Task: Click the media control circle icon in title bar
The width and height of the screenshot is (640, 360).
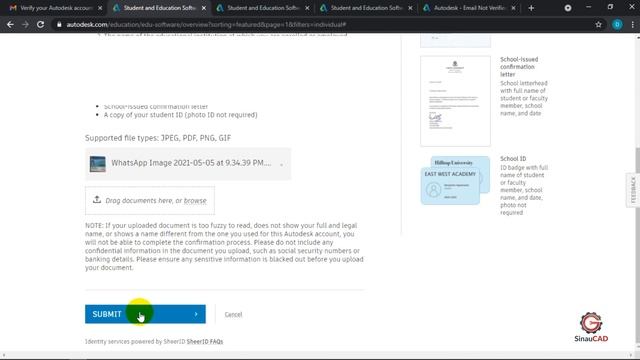Action: (568, 8)
